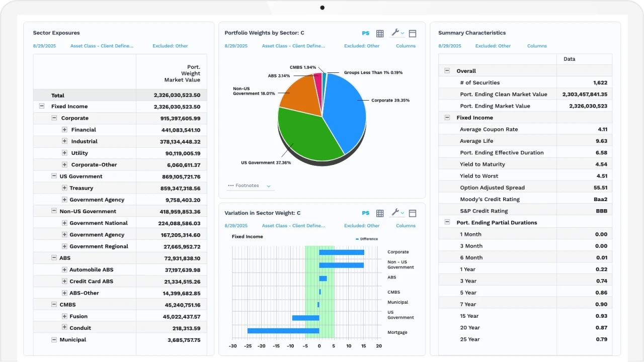
Task: Click the 8/29/2025 date in Sector Exposures
Action: tap(45, 46)
